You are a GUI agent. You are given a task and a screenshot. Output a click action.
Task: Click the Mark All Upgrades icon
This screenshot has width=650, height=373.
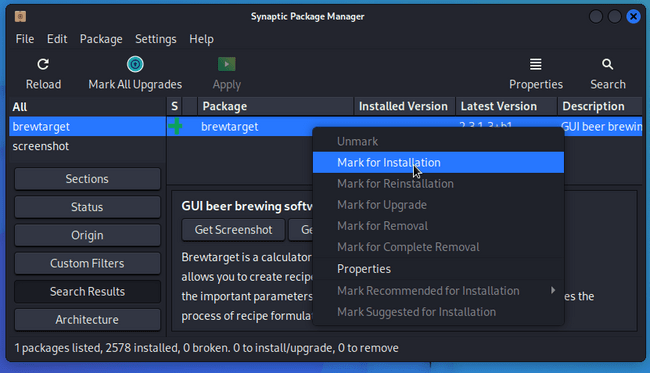tap(135, 64)
